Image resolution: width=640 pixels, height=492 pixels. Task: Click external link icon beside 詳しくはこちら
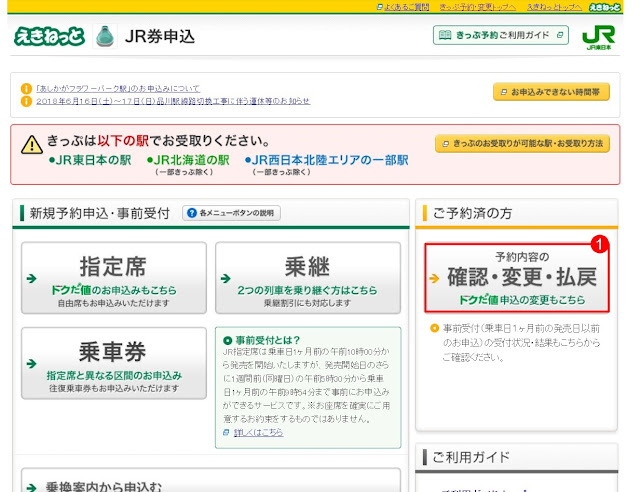coord(226,432)
